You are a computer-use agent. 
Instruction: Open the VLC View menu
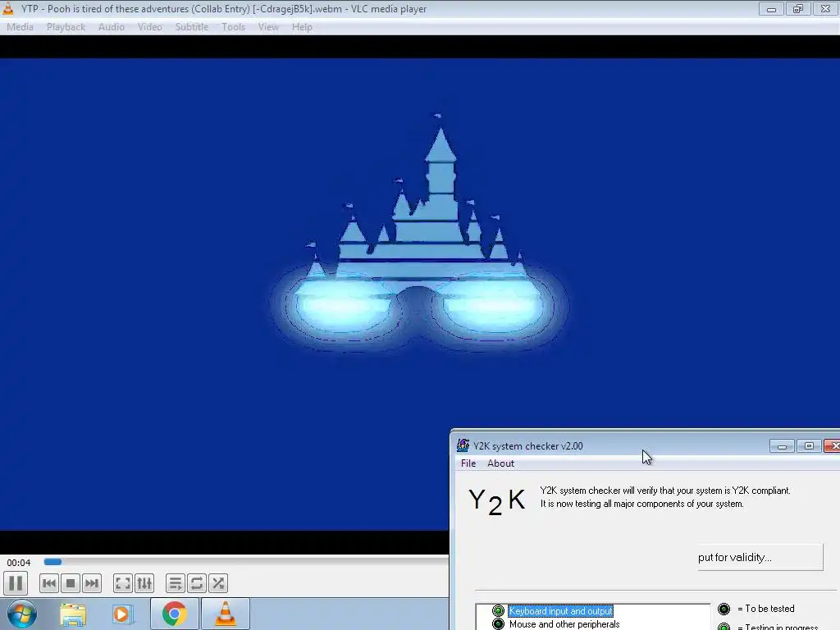point(268,27)
